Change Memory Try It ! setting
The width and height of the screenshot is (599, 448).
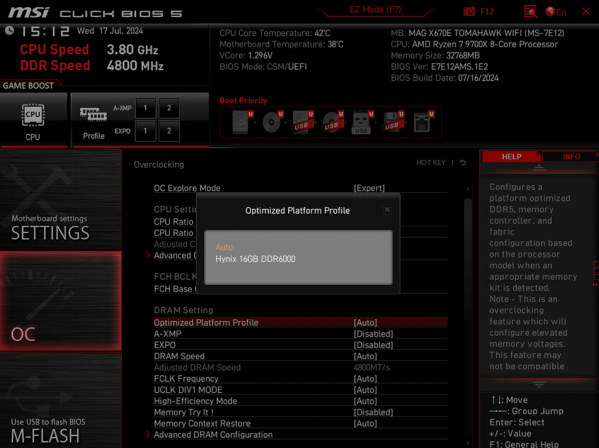click(x=301, y=412)
